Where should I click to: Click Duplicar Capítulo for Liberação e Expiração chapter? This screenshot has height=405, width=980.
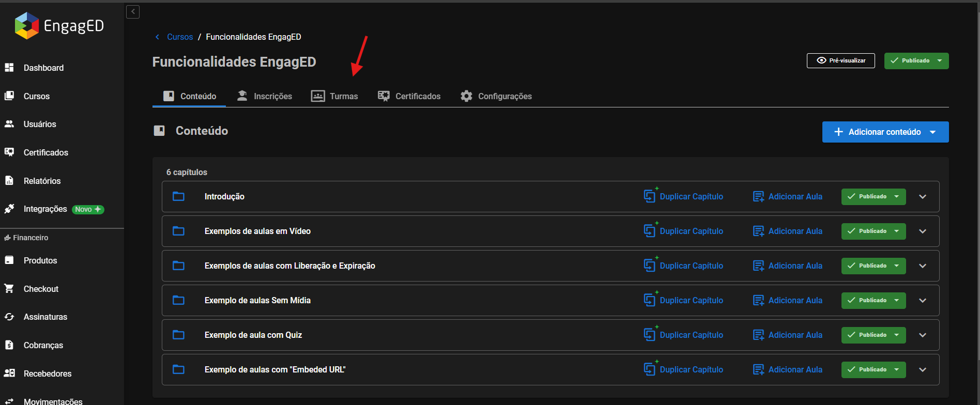click(683, 266)
